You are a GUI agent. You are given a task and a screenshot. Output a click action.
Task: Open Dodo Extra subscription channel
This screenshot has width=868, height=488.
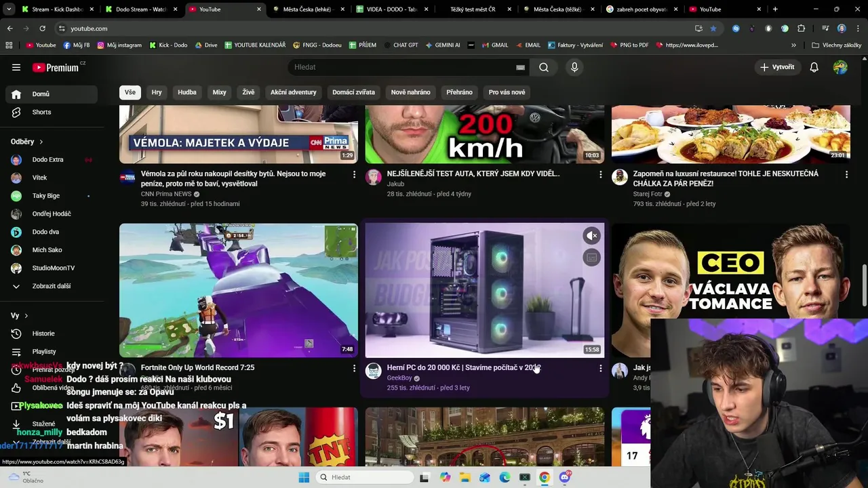(x=52, y=160)
